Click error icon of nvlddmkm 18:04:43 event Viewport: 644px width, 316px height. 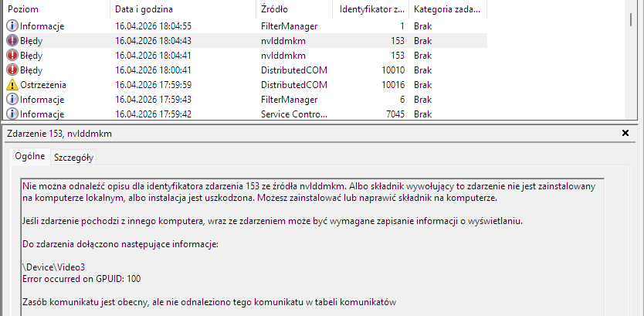tap(12, 41)
